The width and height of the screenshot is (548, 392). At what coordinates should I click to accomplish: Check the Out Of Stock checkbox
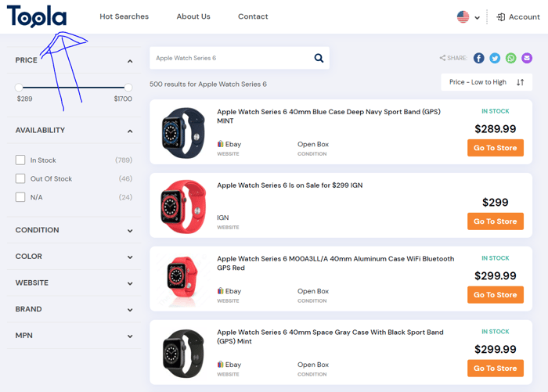tap(20, 178)
